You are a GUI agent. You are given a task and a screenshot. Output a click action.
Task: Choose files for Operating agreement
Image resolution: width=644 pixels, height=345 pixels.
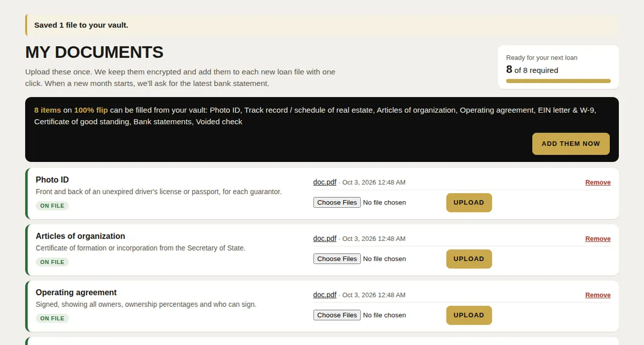pos(337,315)
